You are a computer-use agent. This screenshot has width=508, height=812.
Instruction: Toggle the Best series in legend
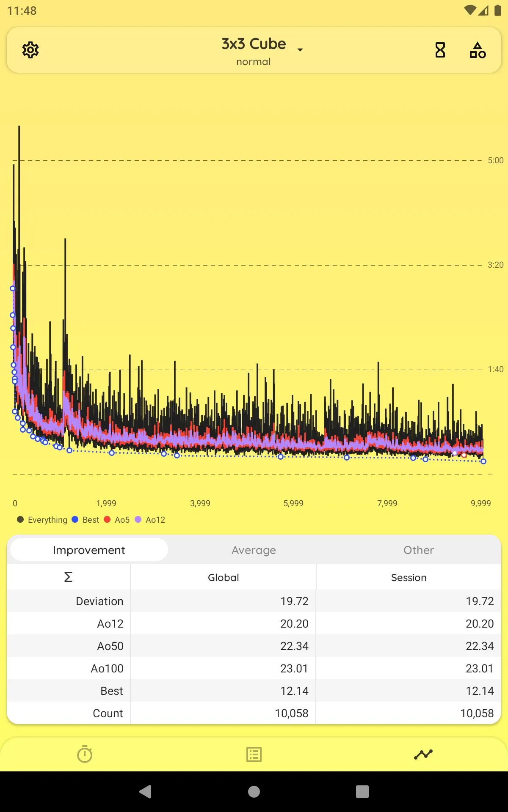(86, 520)
